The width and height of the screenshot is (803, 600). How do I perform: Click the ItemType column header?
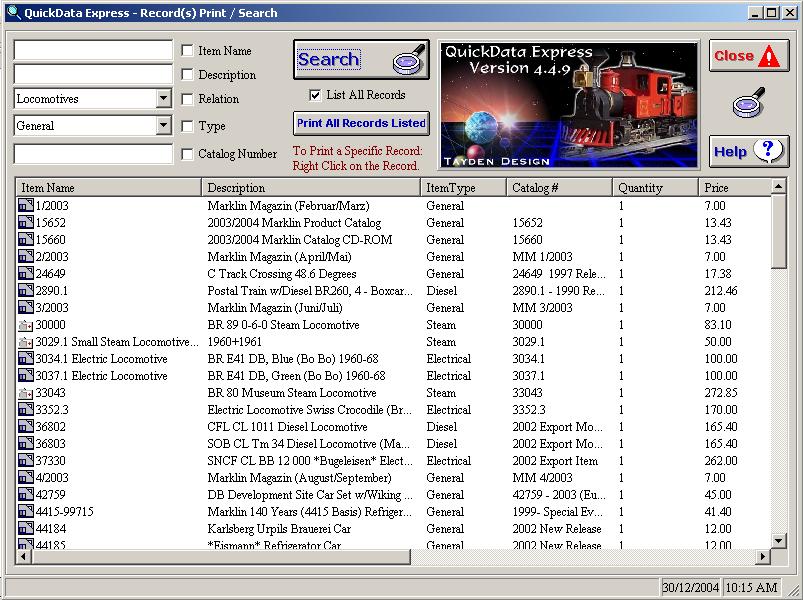coord(461,188)
